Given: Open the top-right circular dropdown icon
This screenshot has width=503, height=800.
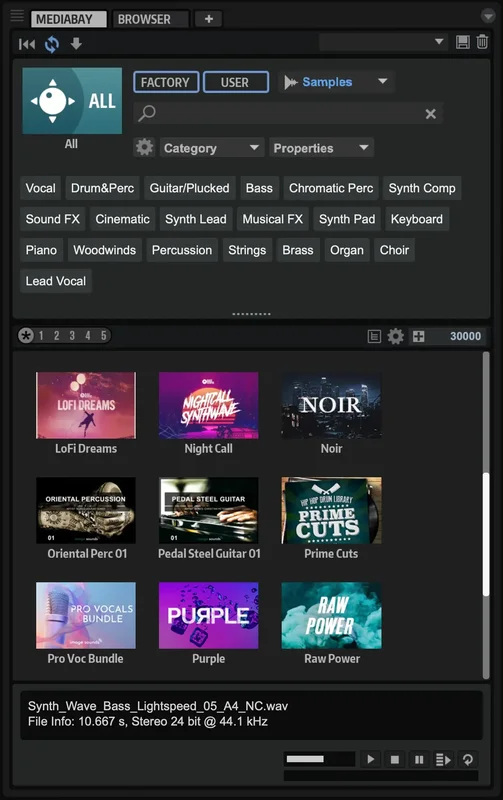Looking at the screenshot, I should 488,16.
